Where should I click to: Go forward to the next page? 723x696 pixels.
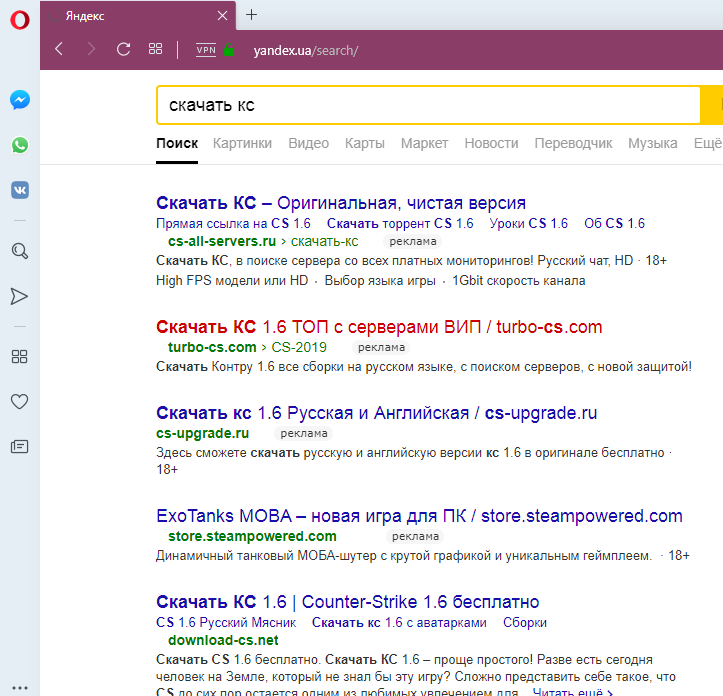click(91, 49)
